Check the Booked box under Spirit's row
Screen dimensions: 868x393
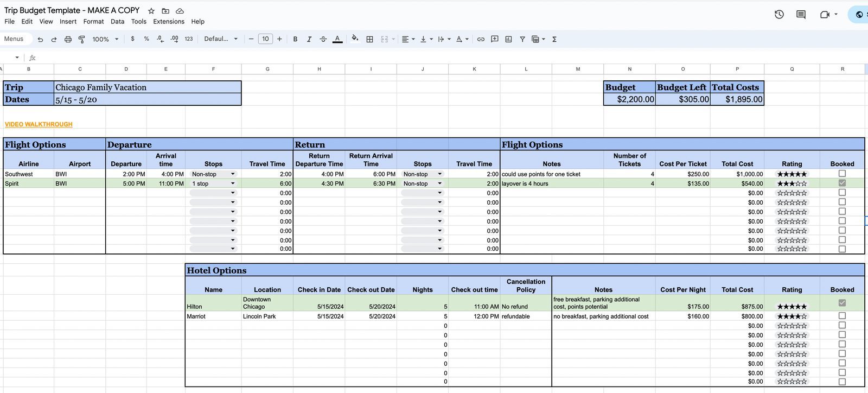point(842,192)
